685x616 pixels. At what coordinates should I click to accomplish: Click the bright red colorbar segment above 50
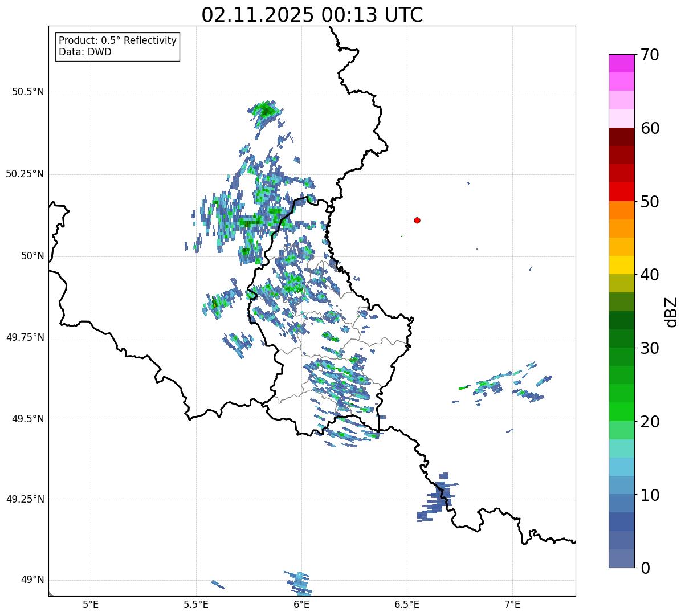(621, 192)
